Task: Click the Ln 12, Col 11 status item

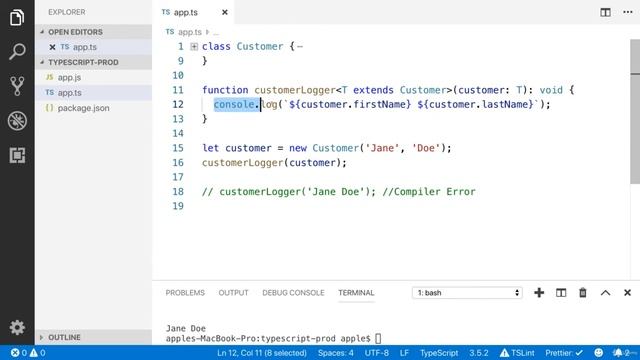Action: point(262,353)
